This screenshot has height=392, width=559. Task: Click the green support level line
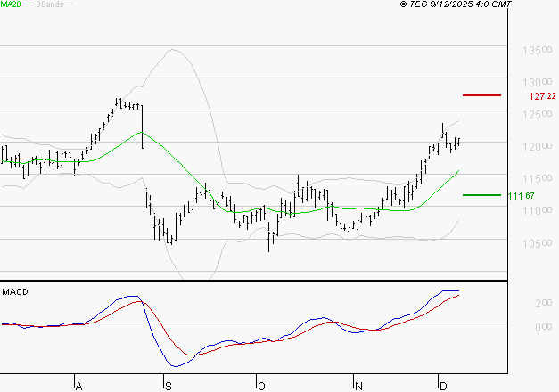click(x=481, y=195)
